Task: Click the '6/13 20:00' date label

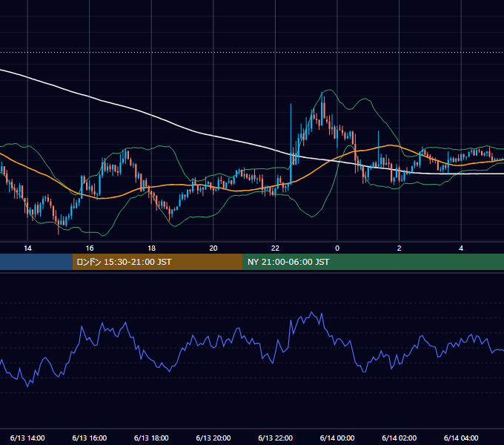Action: 213,438
